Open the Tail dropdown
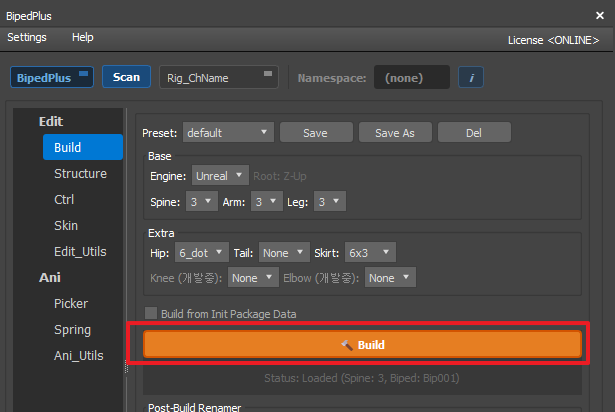 pyautogui.click(x=284, y=252)
